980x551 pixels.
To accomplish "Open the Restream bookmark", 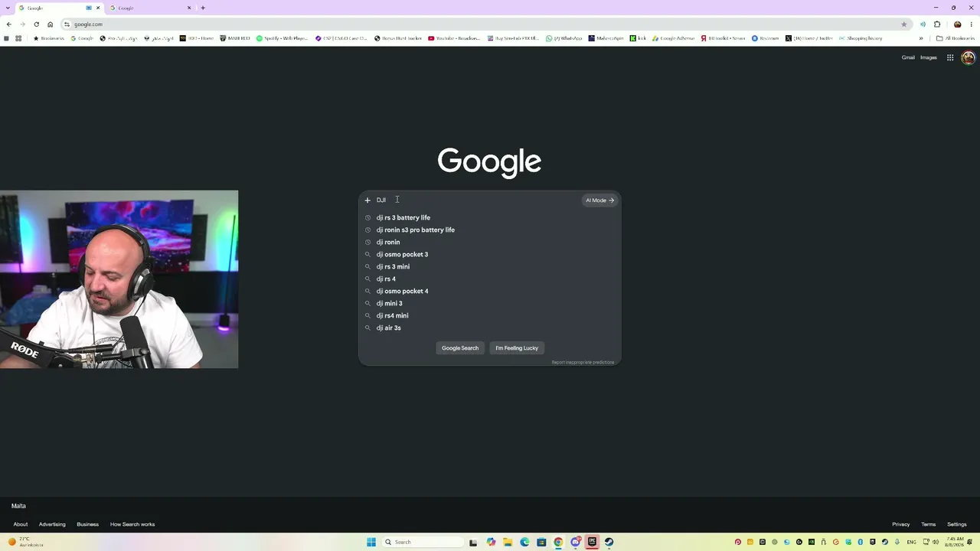I will click(765, 38).
